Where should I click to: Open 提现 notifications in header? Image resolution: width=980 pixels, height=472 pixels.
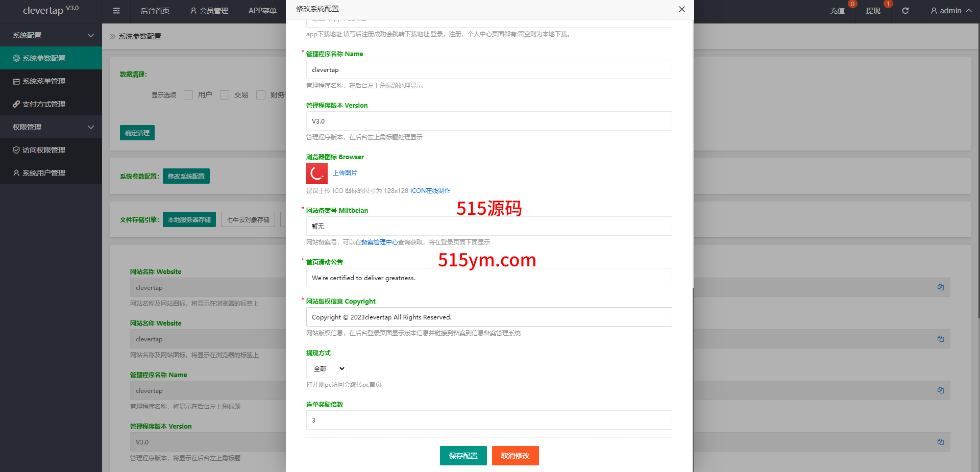tap(873, 11)
